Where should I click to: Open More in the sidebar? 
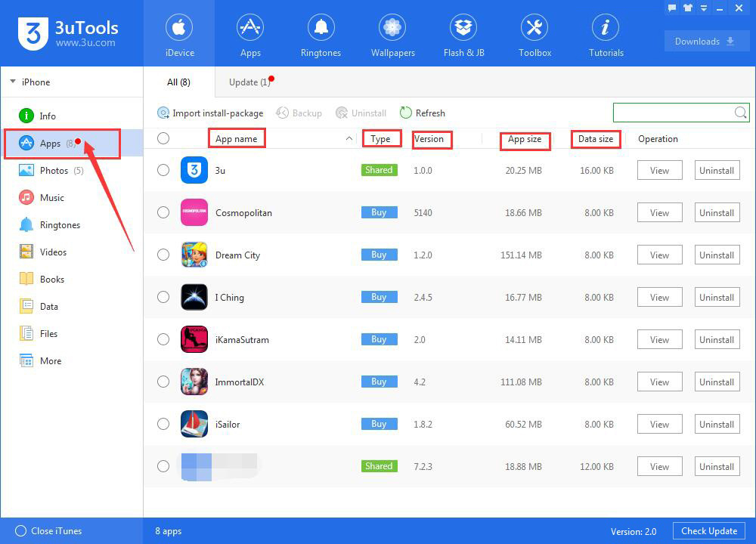click(71, 361)
